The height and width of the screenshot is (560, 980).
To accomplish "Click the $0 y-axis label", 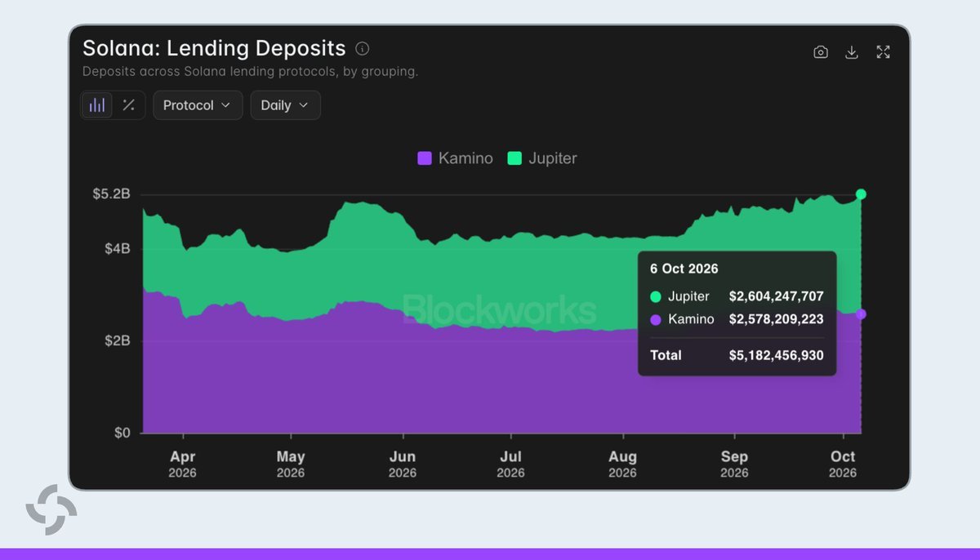I will click(122, 433).
